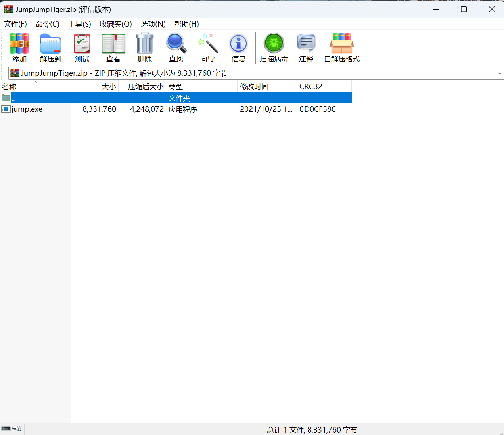The width and height of the screenshot is (504, 435).
Task: Click the 查看 (View) book icon
Action: (113, 44)
